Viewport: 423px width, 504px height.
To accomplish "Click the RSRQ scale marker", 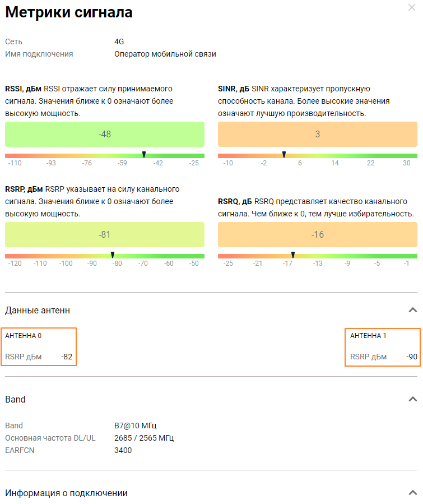I will point(292,255).
